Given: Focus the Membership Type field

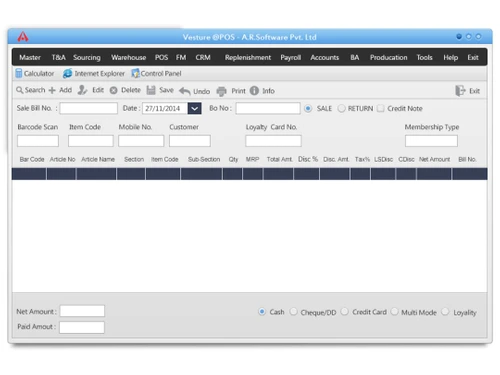Looking at the screenshot, I should point(431,141).
